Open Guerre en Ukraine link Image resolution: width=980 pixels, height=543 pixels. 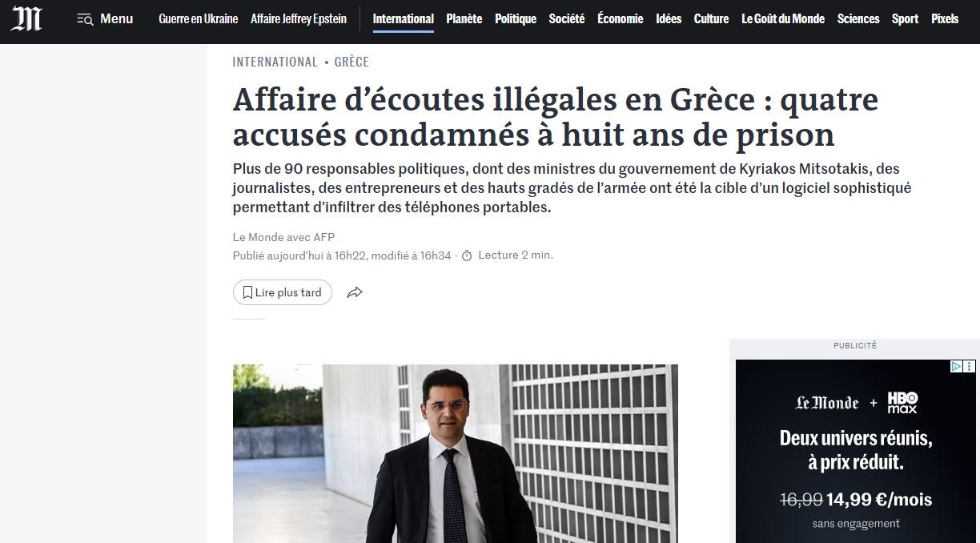[x=199, y=18]
